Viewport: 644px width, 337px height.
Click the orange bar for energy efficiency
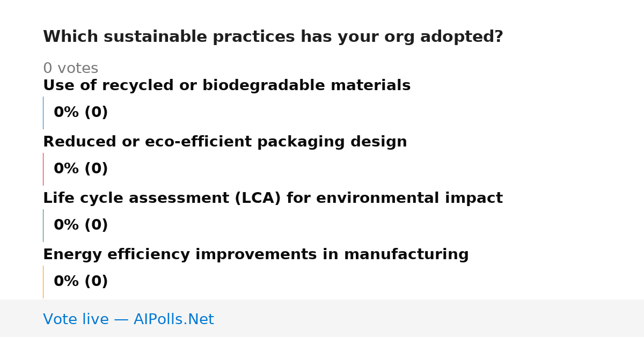(x=43, y=282)
